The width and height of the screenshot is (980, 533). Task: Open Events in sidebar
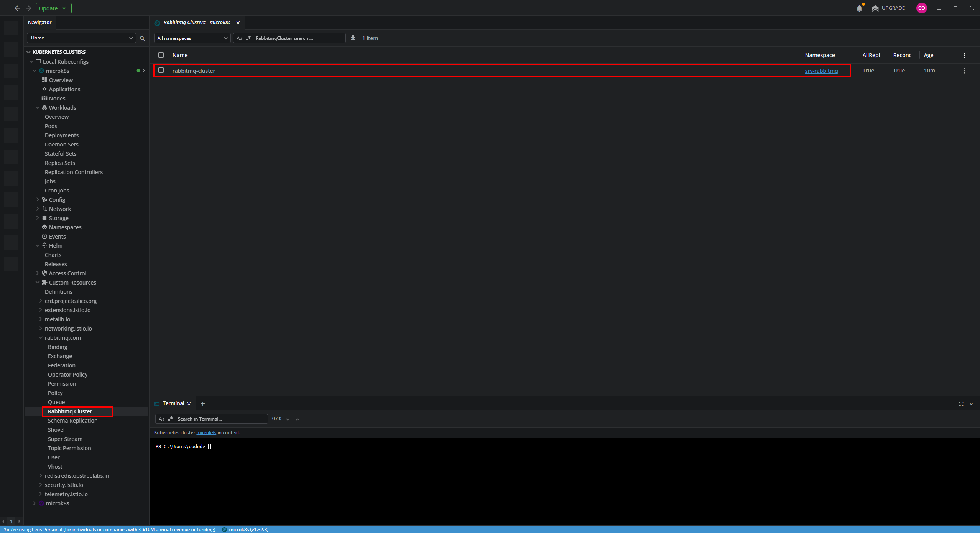57,236
